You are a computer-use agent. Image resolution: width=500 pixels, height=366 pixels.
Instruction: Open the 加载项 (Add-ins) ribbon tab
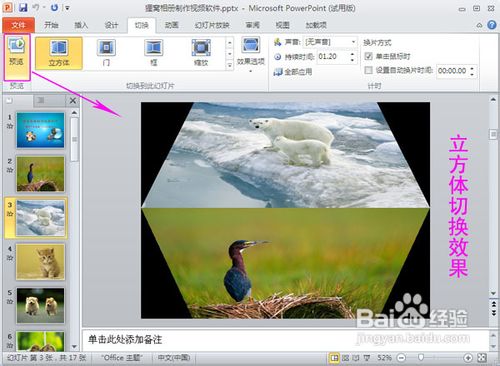[x=316, y=25]
